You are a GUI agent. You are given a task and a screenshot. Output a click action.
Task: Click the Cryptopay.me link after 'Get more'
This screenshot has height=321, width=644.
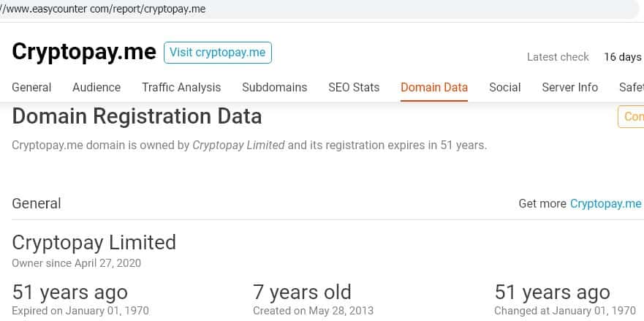[605, 203]
